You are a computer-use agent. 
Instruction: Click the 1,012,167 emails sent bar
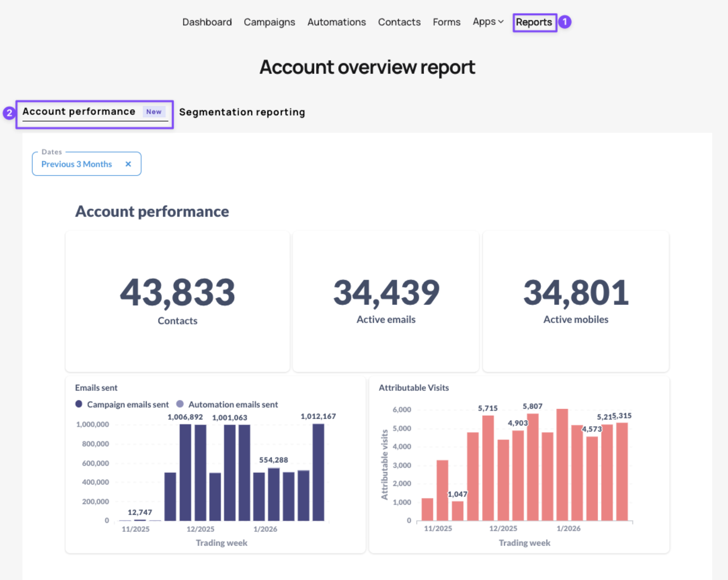click(318, 472)
